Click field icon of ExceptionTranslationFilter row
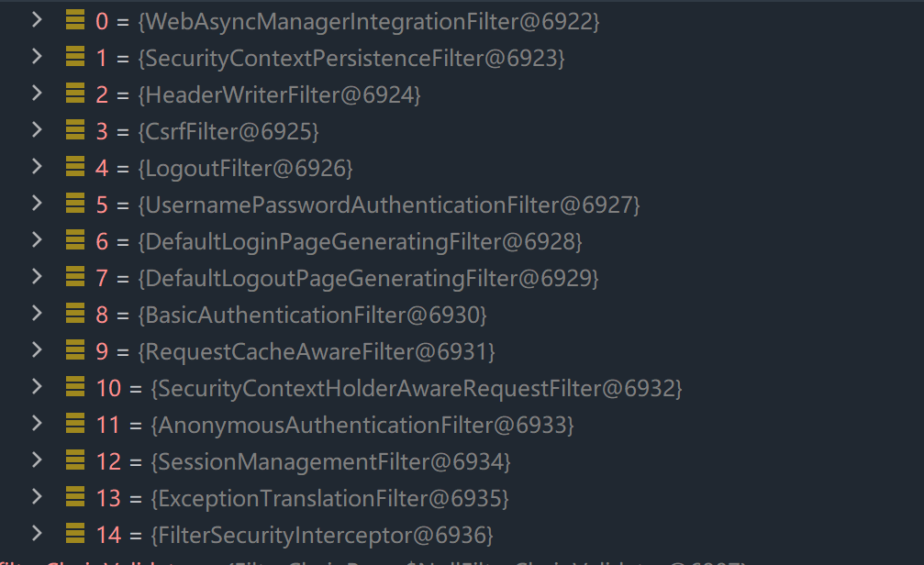 tap(74, 497)
